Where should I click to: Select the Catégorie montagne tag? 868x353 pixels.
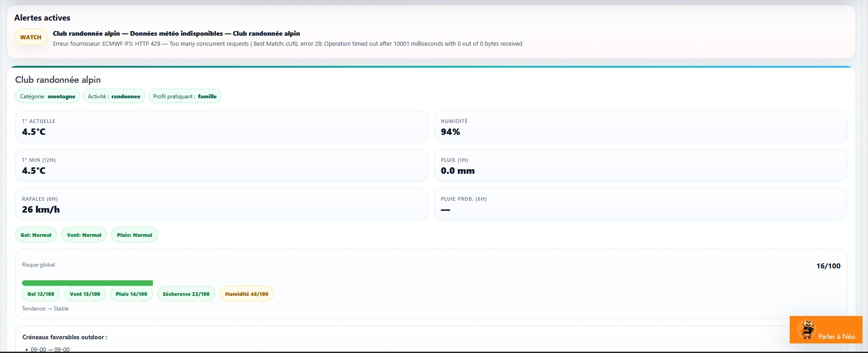pyautogui.click(x=48, y=96)
